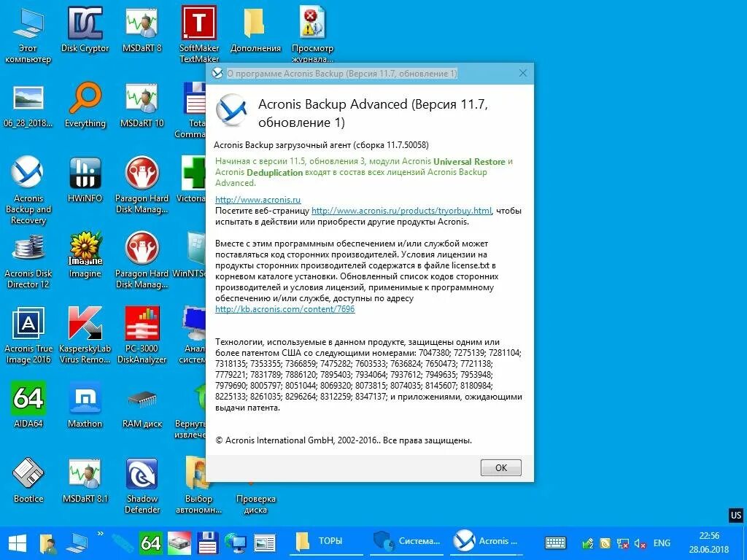Launch the Everything search shortcut
The width and height of the screenshot is (747, 560).
(85, 105)
